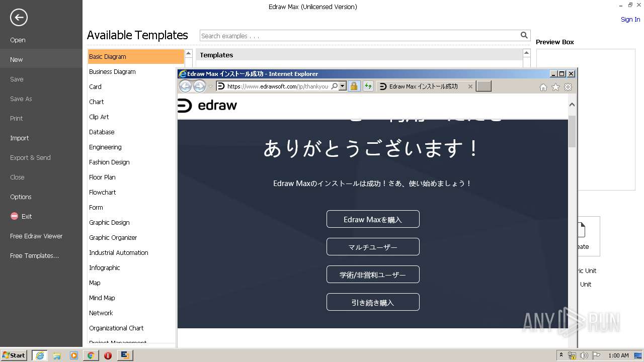Select Floor Plan category
Image resolution: width=644 pixels, height=362 pixels.
tap(102, 177)
